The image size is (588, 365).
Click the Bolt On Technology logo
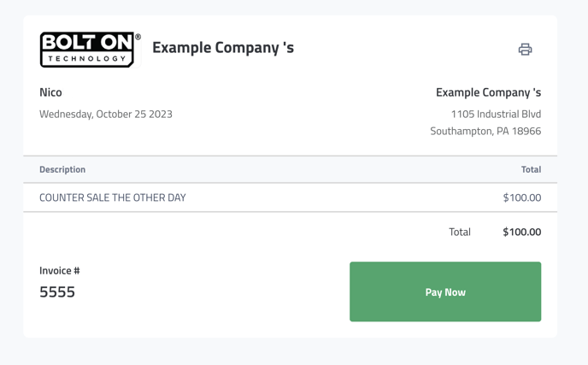point(91,50)
